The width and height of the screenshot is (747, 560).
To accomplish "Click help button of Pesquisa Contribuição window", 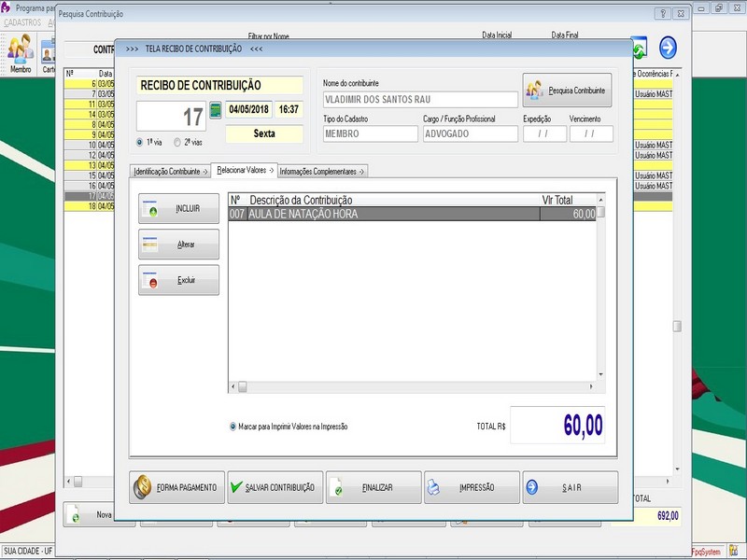I will [662, 14].
